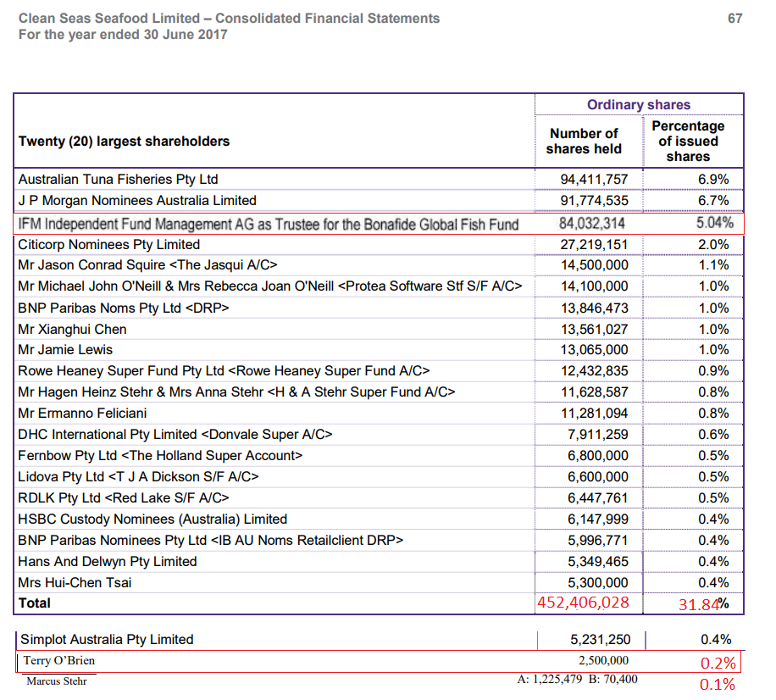This screenshot has width=776, height=700.
Task: Click the share count 13,846,473
Action: [594, 308]
